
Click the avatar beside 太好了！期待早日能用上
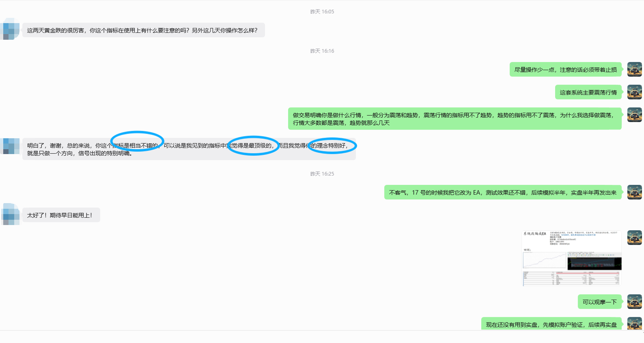10,214
